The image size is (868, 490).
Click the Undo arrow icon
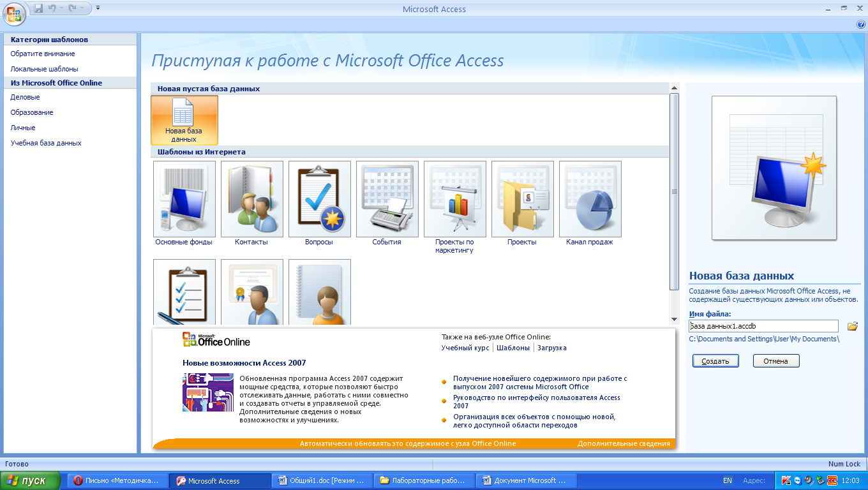52,8
